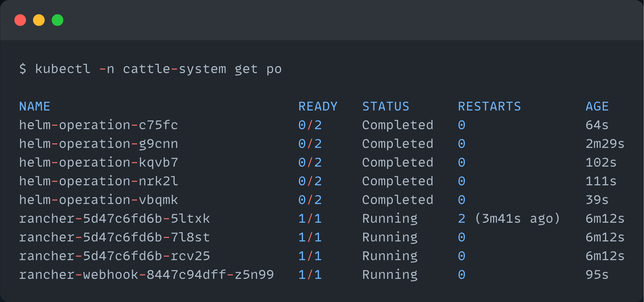Click the yellow traffic light button
This screenshot has width=644, height=302.
[x=39, y=20]
